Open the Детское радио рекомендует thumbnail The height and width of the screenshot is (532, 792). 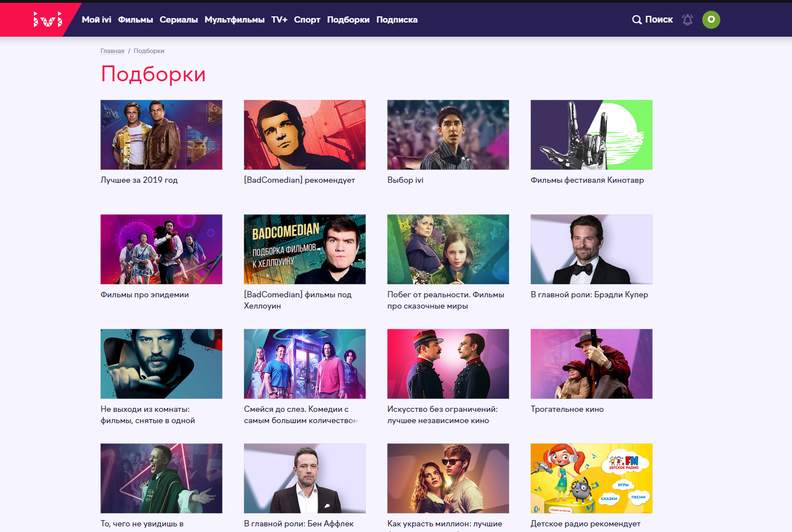(x=592, y=478)
